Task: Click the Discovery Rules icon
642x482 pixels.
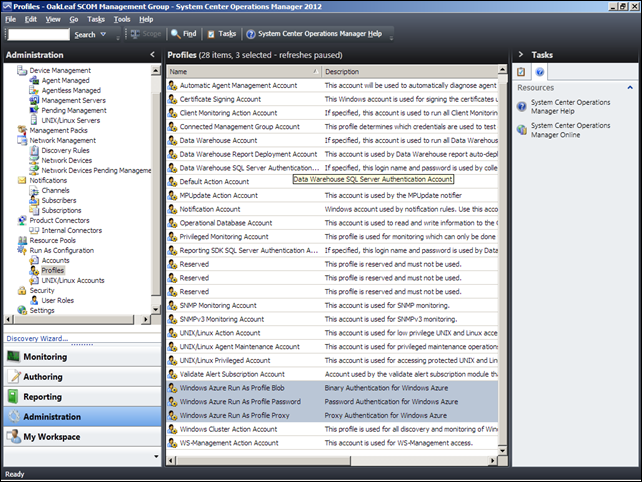Action: [34, 150]
